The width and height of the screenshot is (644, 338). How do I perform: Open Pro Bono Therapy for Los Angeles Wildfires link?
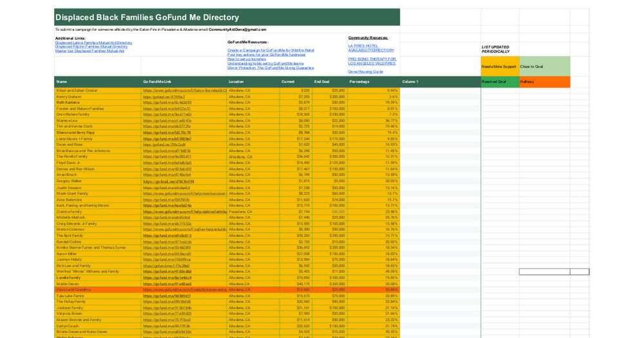click(372, 61)
